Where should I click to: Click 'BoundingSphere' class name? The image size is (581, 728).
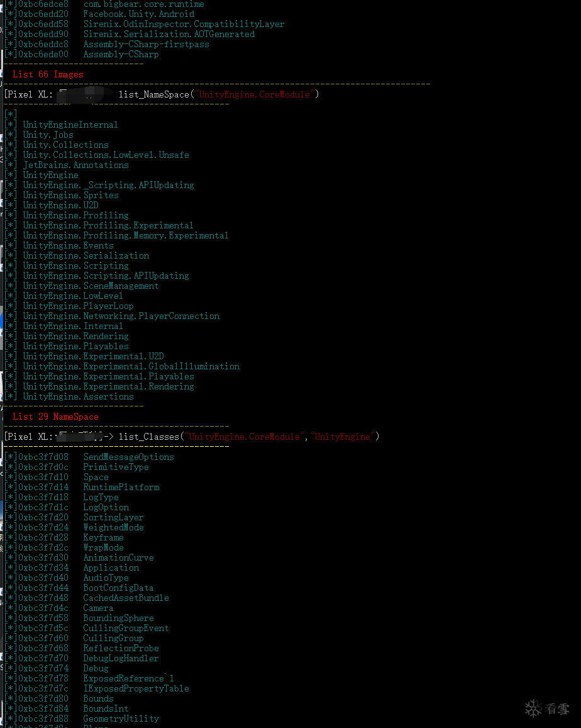(x=119, y=618)
